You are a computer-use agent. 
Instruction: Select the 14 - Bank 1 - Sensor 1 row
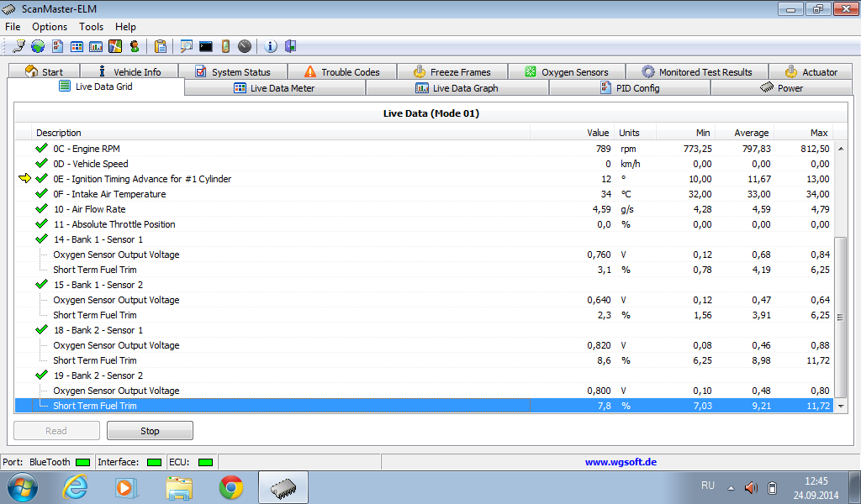click(98, 239)
